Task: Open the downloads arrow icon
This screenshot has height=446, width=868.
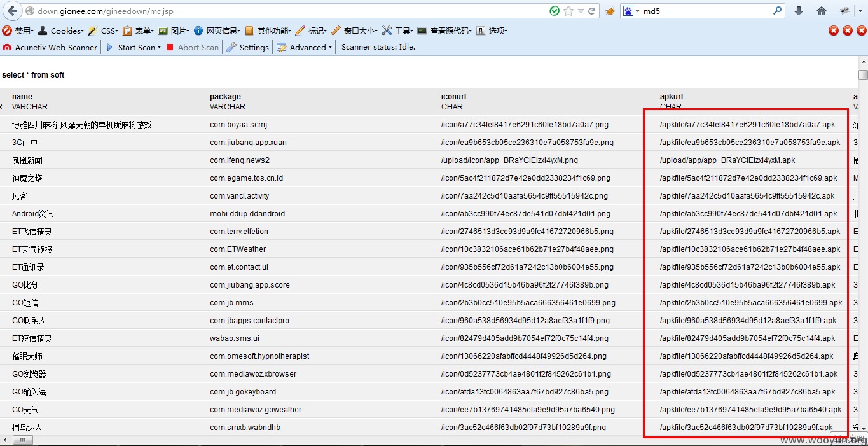Action: point(799,11)
